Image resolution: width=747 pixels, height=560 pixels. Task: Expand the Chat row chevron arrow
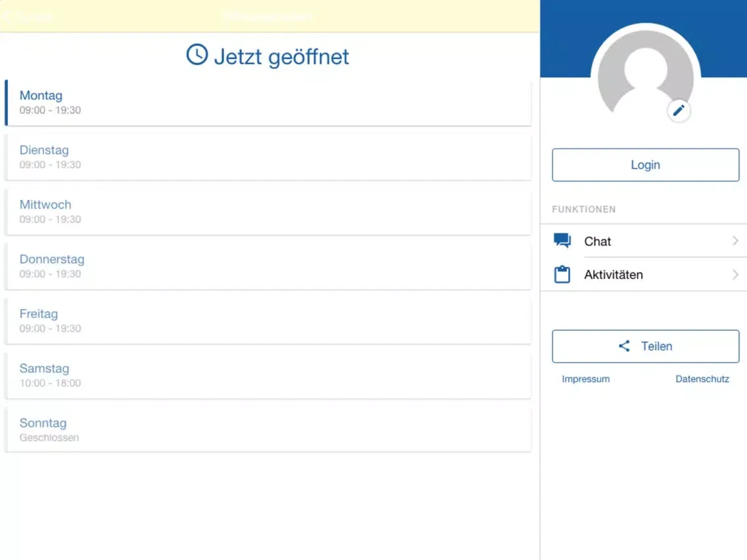click(735, 241)
